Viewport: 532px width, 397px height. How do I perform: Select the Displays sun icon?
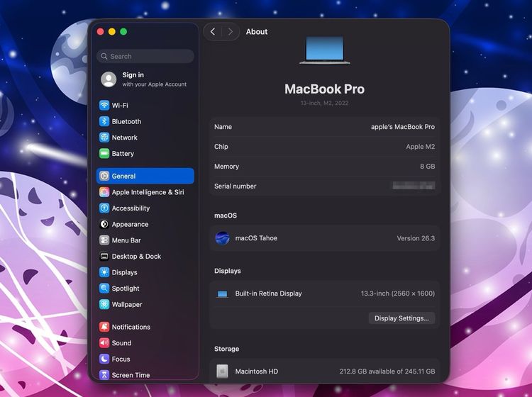(104, 272)
